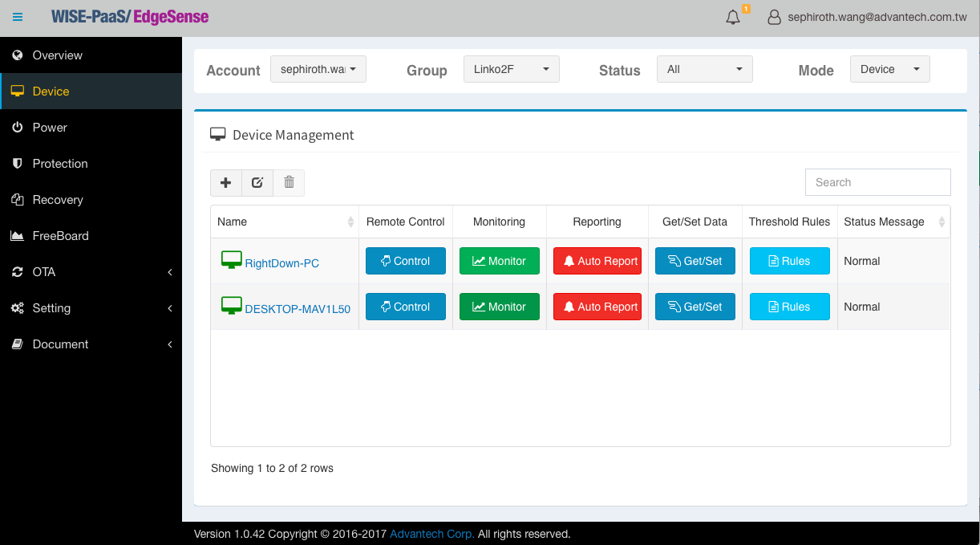Expand the Document submenu
980x545 pixels.
[x=91, y=344]
